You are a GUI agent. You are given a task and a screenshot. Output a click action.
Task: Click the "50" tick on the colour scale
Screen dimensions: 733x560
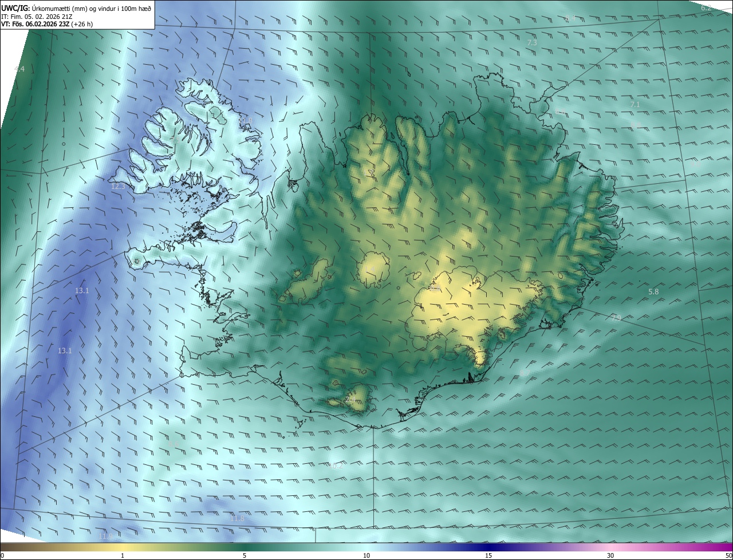728,556
